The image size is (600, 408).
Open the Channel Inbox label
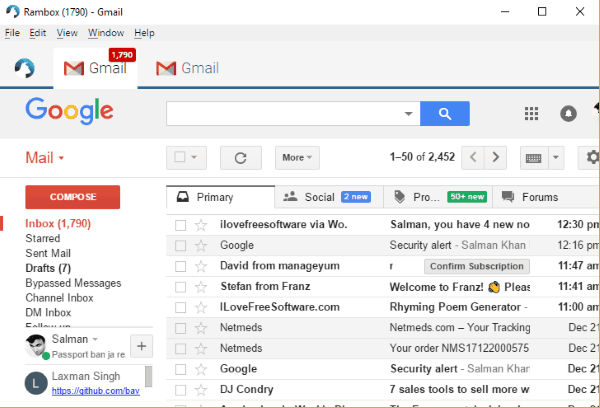[x=59, y=298]
